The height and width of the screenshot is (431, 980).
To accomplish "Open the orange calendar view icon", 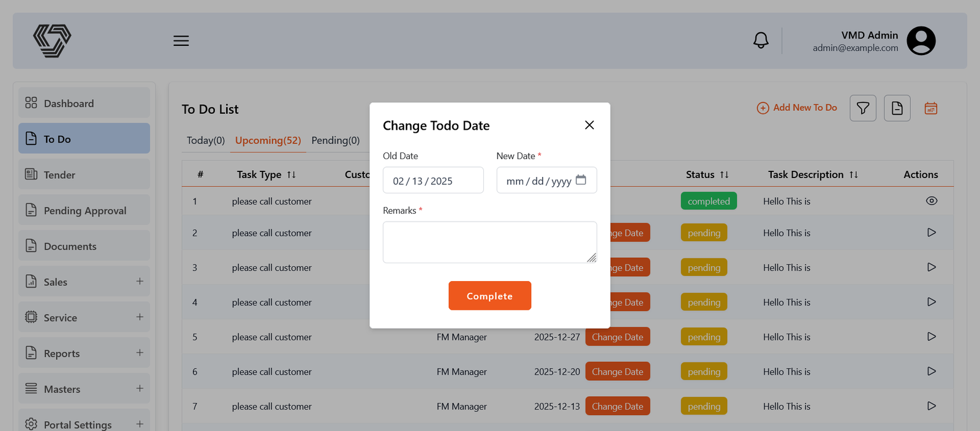I will 930,108.
